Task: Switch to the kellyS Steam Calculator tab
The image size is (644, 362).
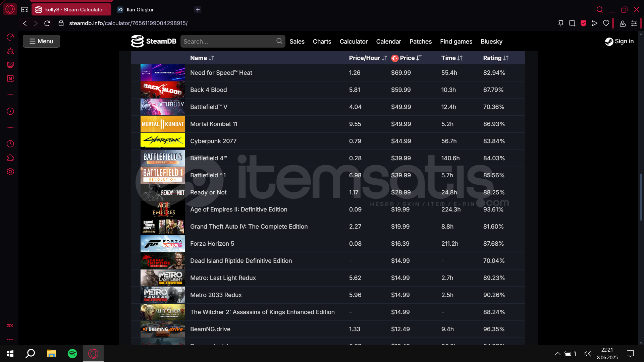Action: point(71,9)
